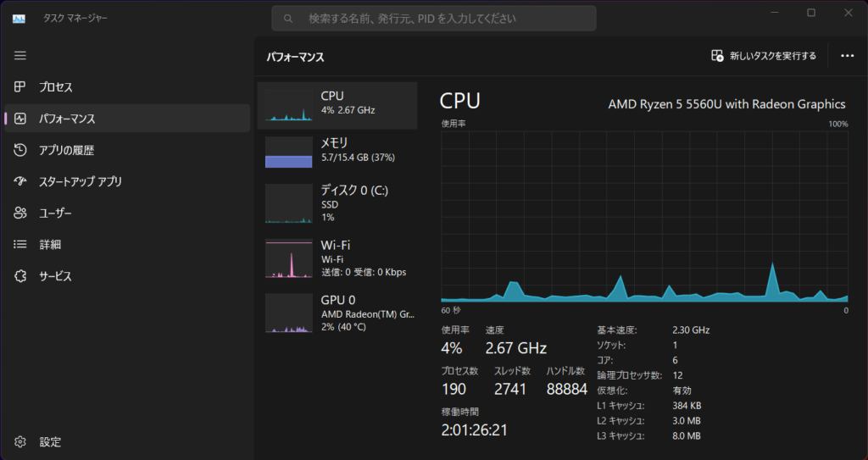Click the 速度 2.67 GHz value
Image resolution: width=868 pixels, height=460 pixels.
click(x=516, y=348)
